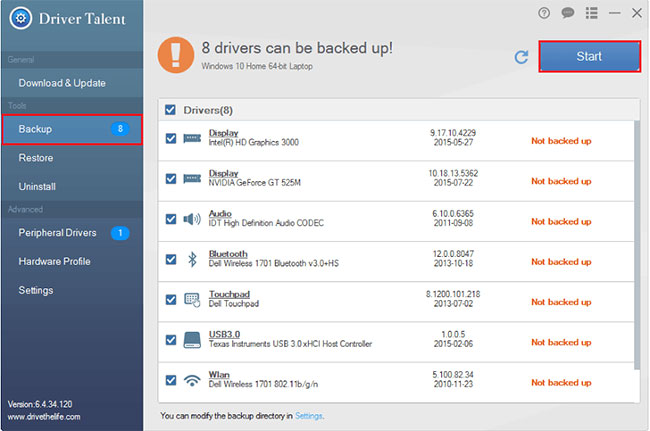Viewport: 650px width, 431px height.
Task: Click version 9.17.10.4229 text
Action: pyautogui.click(x=453, y=133)
